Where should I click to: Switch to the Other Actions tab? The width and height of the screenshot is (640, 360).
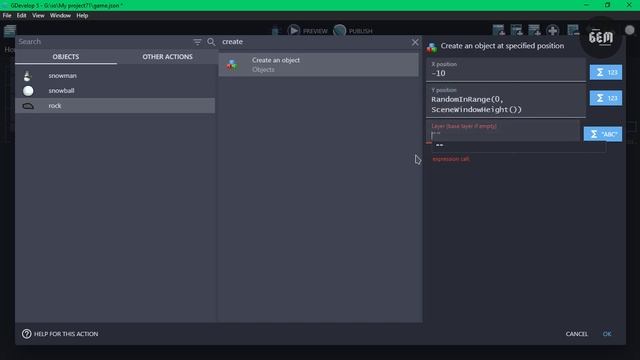tap(167, 57)
